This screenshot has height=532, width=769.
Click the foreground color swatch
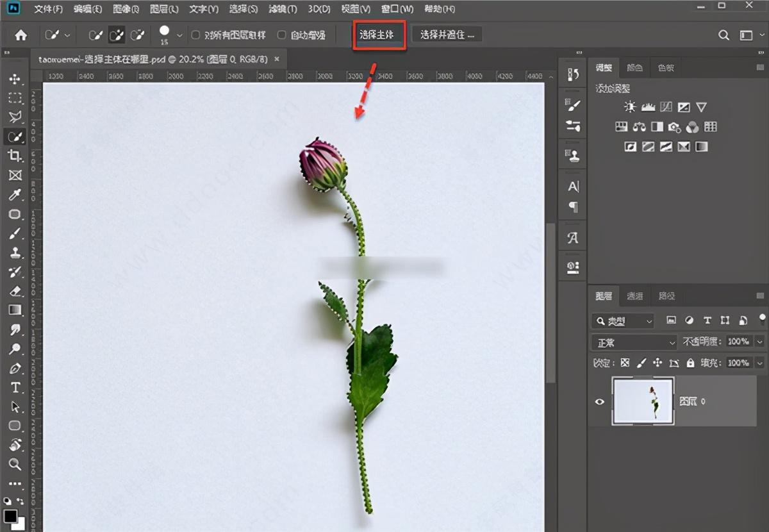(10, 517)
